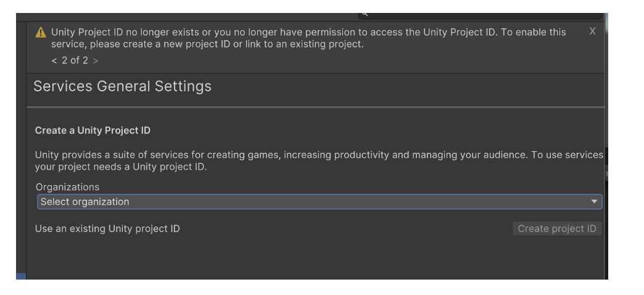Click the Unity Project ID warning message

click(308, 38)
